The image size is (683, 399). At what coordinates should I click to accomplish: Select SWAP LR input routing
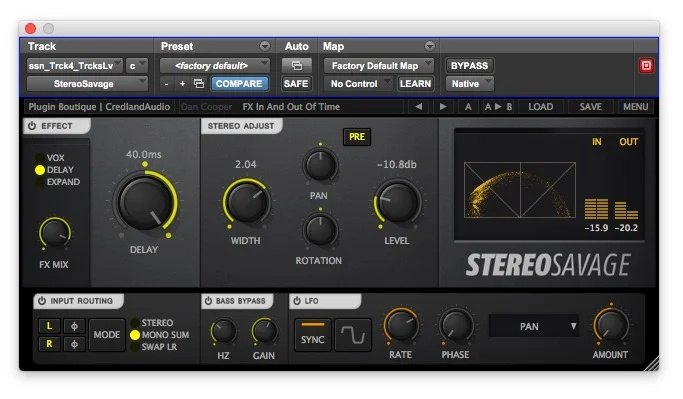[x=154, y=347]
